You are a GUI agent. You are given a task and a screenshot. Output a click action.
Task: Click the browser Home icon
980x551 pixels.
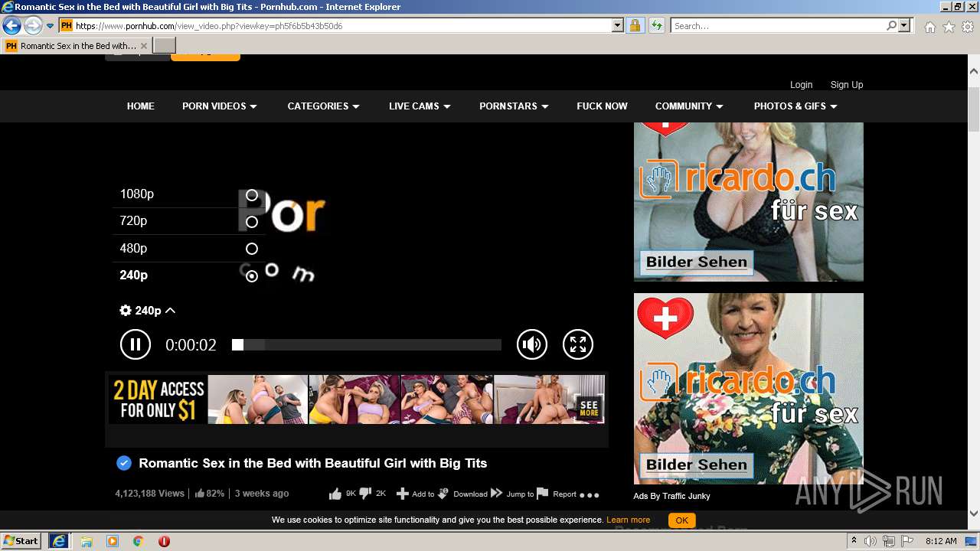click(929, 27)
